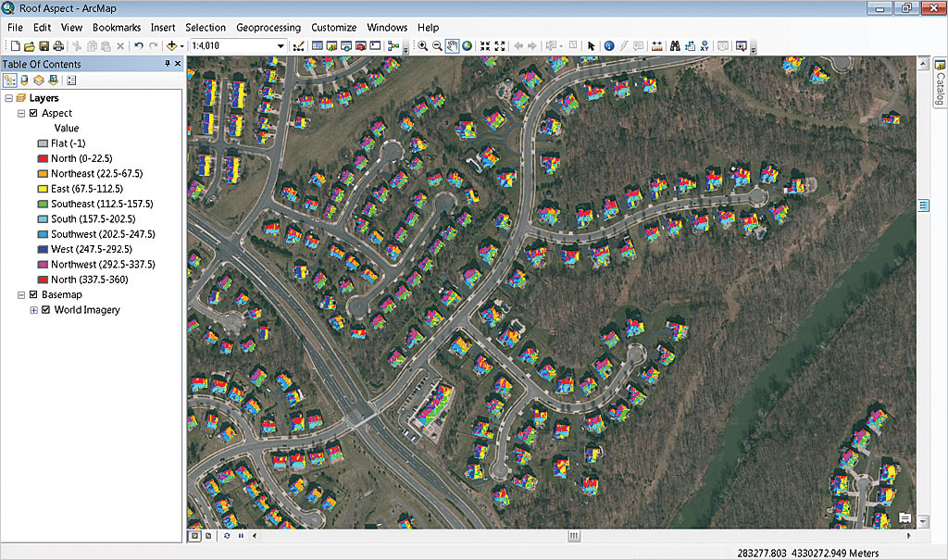Open the File menu
The width and height of the screenshot is (948, 560).
[15, 27]
